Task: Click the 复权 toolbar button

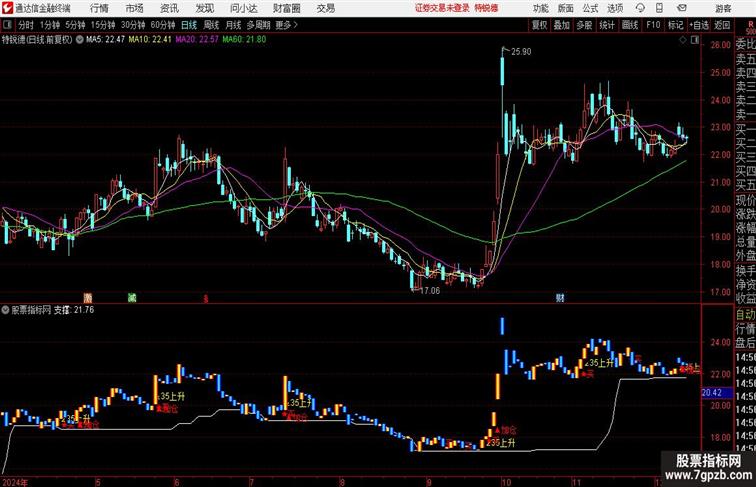Action: 539,25
